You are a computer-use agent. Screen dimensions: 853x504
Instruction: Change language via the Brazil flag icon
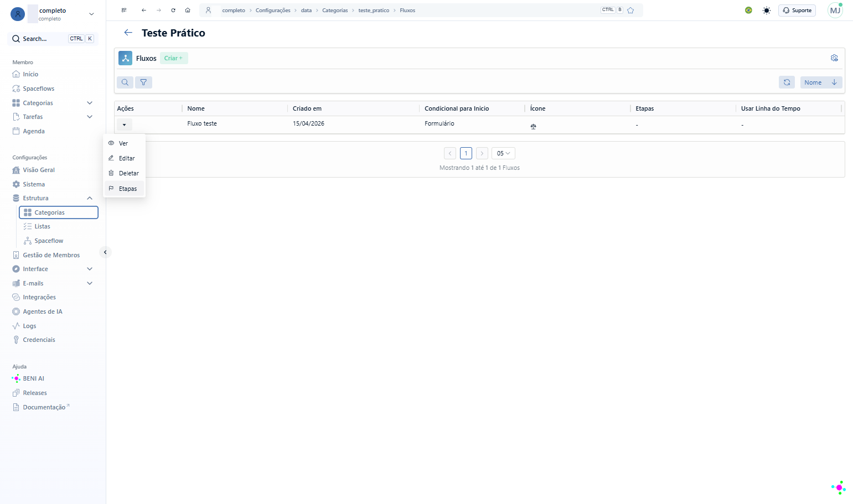click(748, 10)
